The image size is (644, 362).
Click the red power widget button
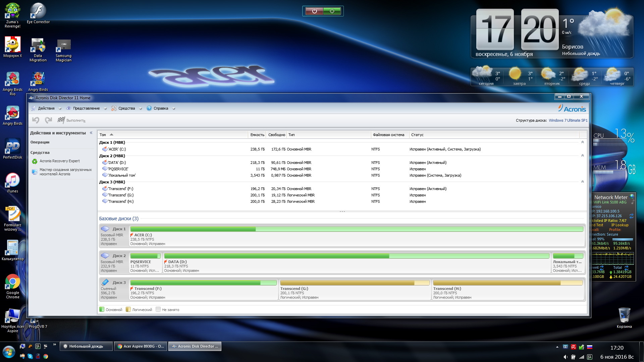coord(314,11)
